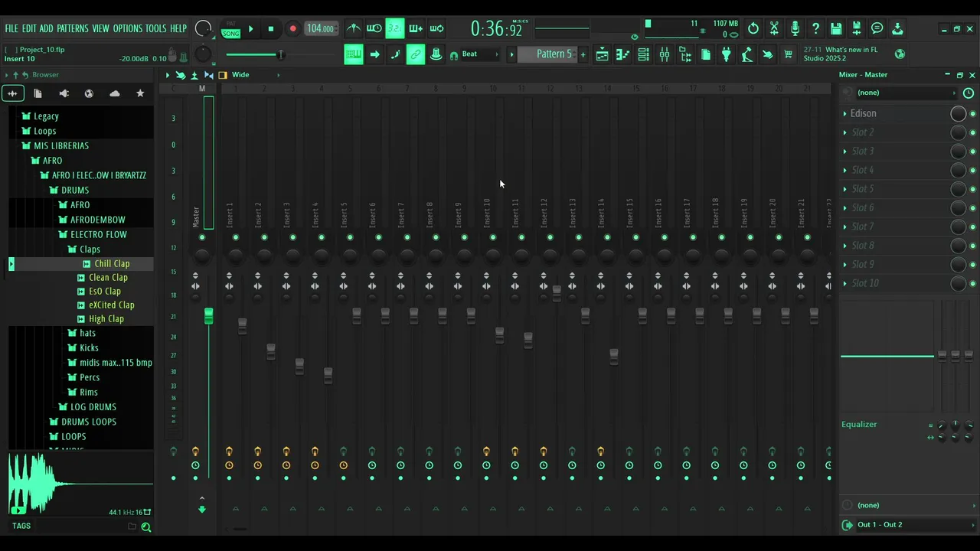Open the EDIT menu
This screenshot has width=980, height=551.
tap(29, 29)
